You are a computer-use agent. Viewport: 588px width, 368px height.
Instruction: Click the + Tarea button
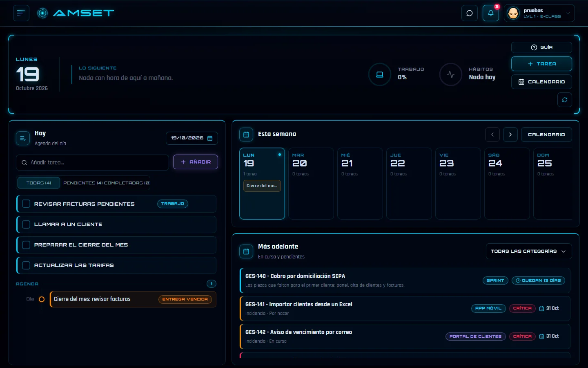(x=541, y=64)
